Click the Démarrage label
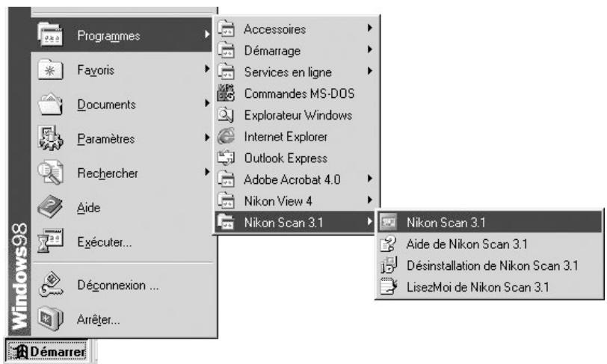The image size is (607, 364). pyautogui.click(x=273, y=51)
